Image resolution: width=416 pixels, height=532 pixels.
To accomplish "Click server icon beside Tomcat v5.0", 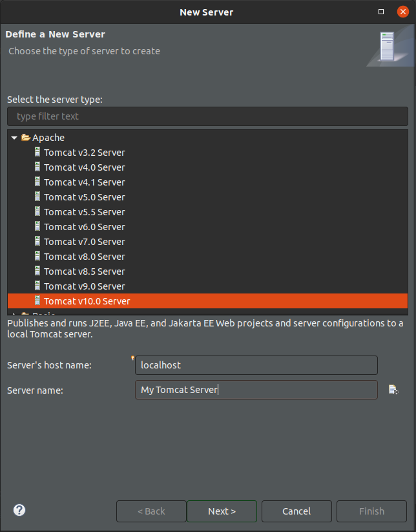I will coord(37,197).
